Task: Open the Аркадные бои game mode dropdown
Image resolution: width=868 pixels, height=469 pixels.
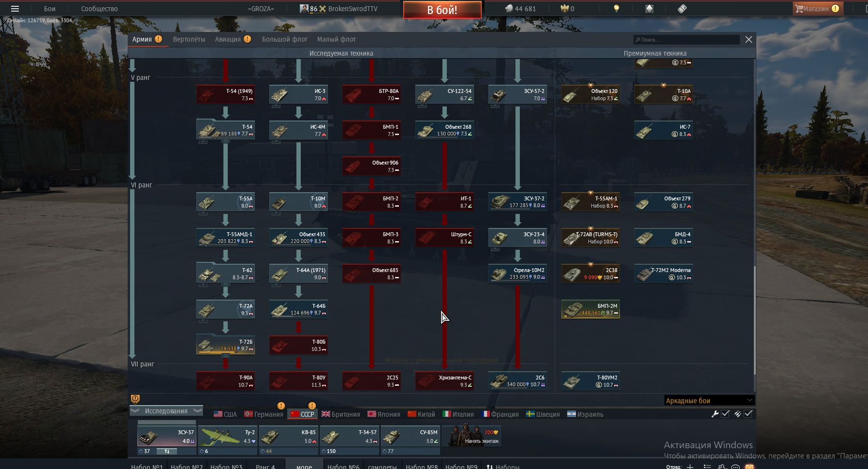Action: coord(709,400)
